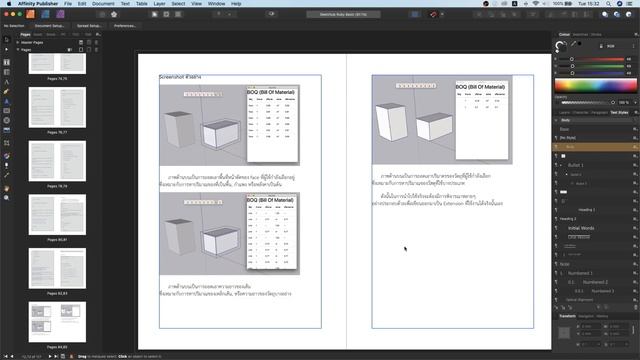Toggle the anchor point selector in Transform panel
640x360 pixels.
coord(564,333)
